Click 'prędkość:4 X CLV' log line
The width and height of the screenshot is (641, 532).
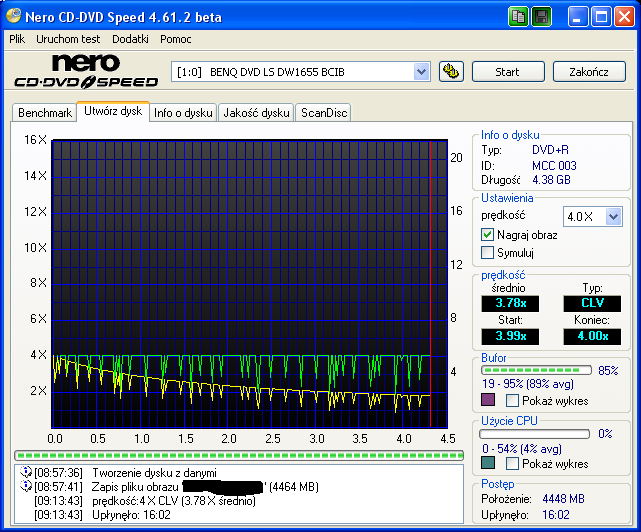pos(174,501)
